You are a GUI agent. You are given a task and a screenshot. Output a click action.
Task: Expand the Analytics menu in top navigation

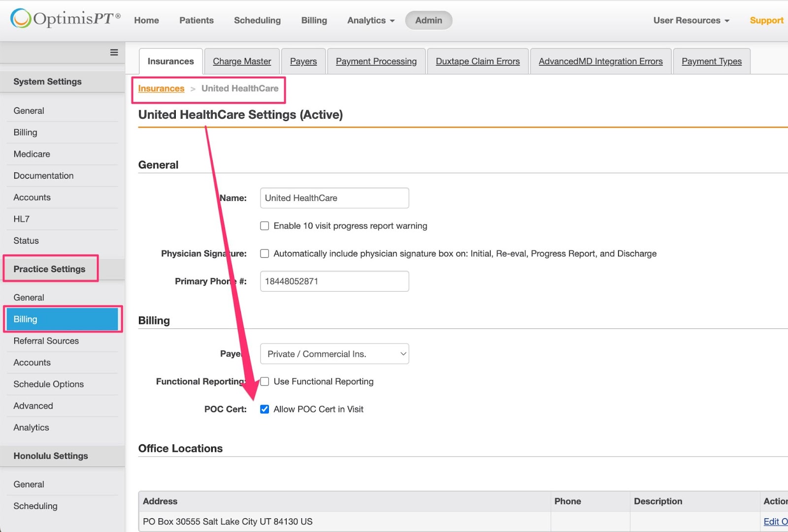coord(371,20)
